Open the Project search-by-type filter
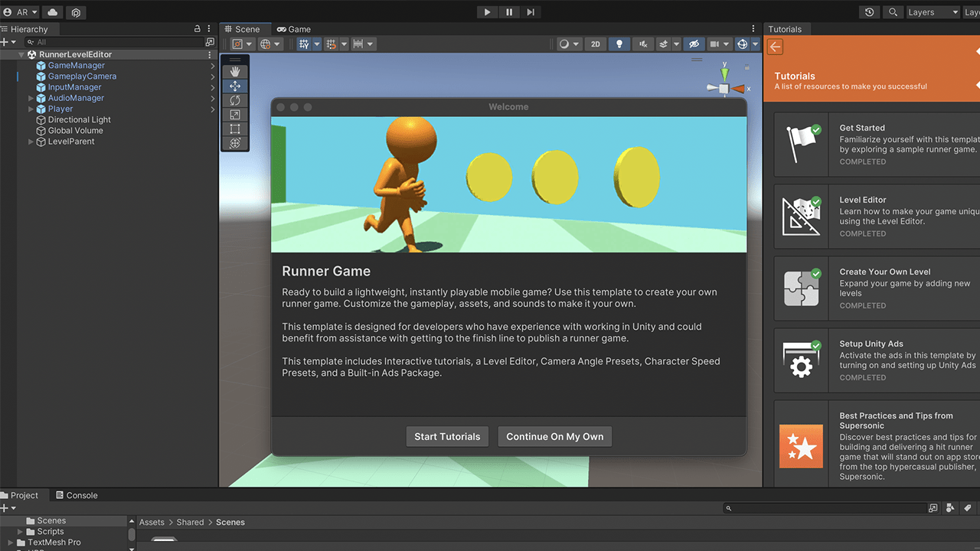 (x=950, y=508)
